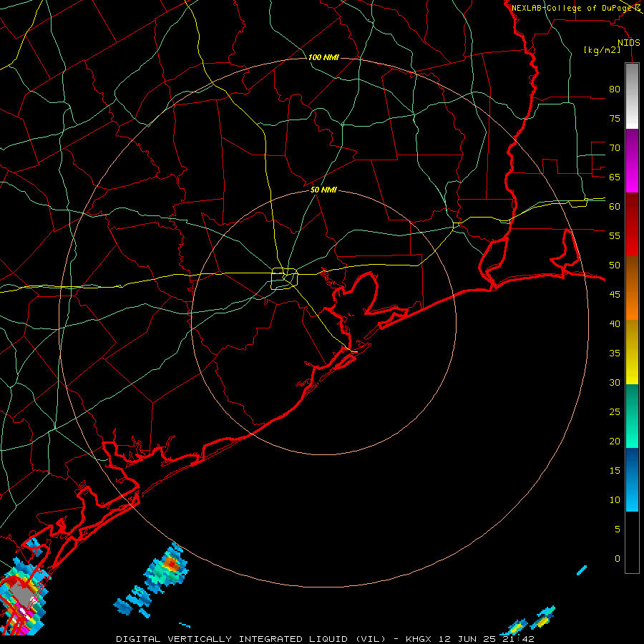This screenshot has height=644, width=644.
Task: Click the yellow Houston beltway loop on the map
Action: [x=285, y=278]
